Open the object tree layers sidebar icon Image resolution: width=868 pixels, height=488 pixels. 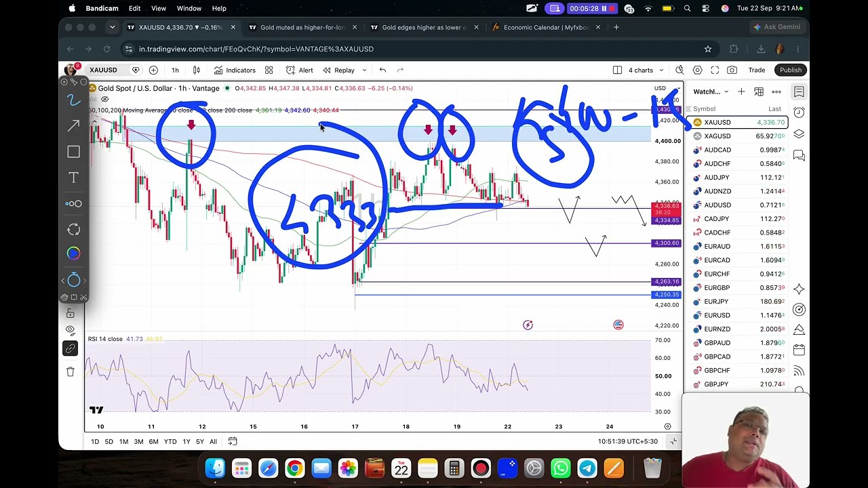(x=799, y=134)
